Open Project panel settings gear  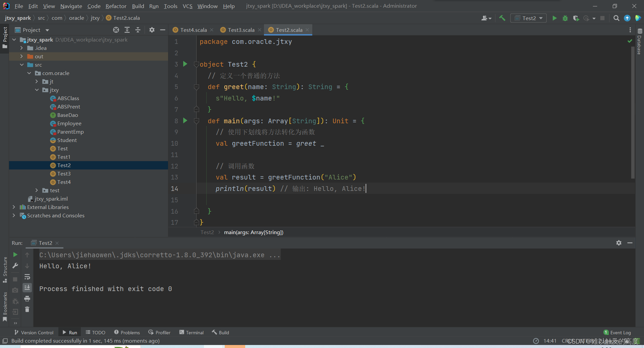[x=152, y=30]
